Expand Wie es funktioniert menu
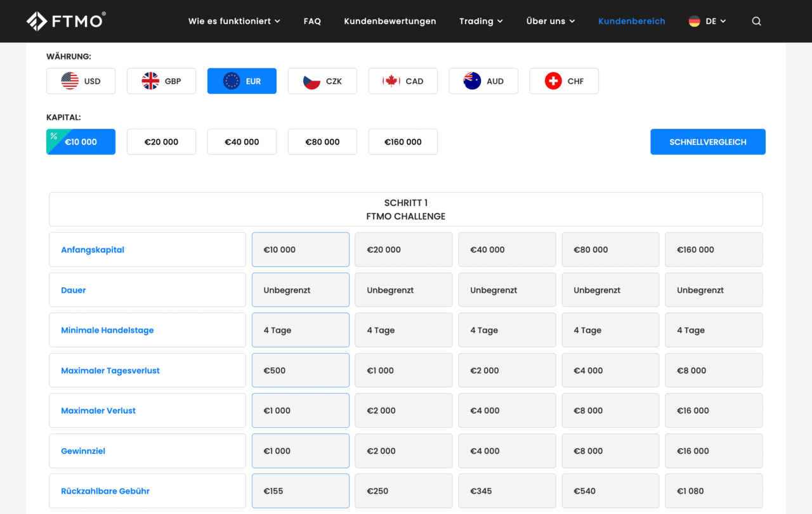Screen dimensions: 812x514 pyautogui.click(x=234, y=21)
